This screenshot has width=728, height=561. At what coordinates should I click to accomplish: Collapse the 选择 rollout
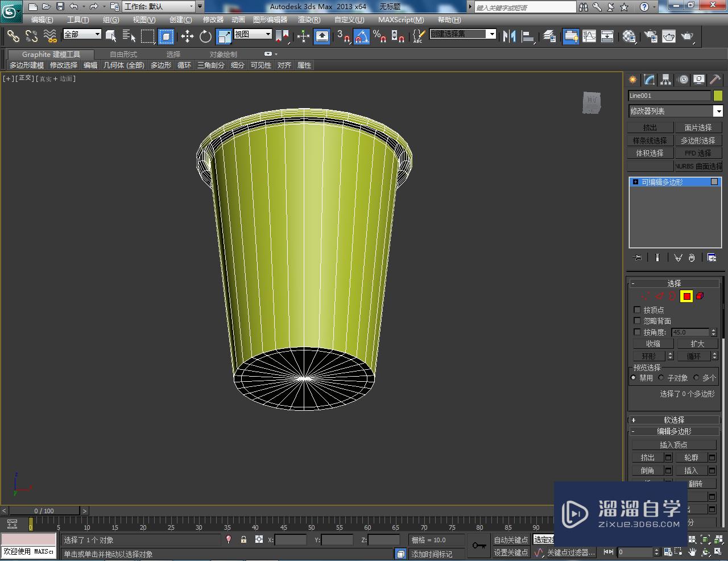[x=674, y=283]
